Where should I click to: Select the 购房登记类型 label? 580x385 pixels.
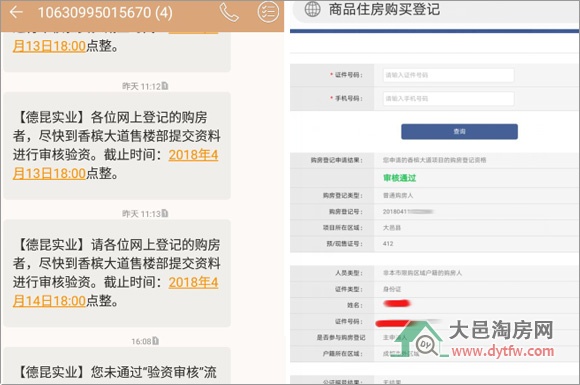[x=343, y=195]
